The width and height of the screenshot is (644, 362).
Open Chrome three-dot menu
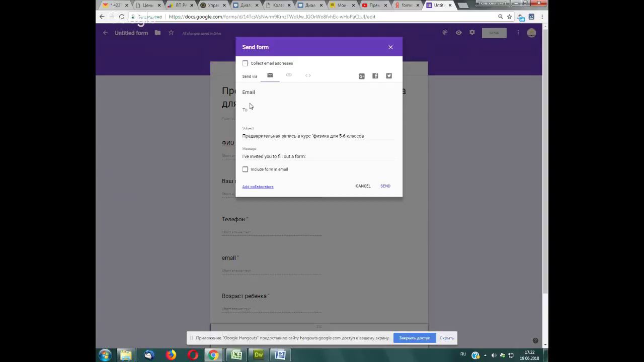pyautogui.click(x=542, y=17)
